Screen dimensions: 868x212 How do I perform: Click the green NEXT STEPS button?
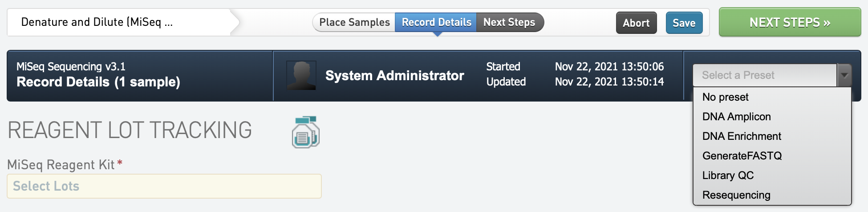click(x=790, y=22)
